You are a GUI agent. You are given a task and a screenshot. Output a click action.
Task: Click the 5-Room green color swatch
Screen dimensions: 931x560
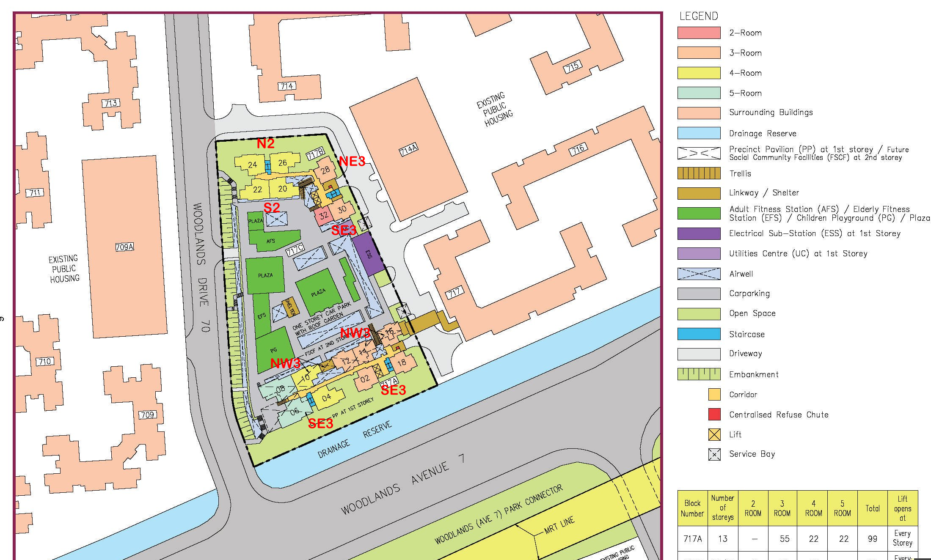coord(699,93)
